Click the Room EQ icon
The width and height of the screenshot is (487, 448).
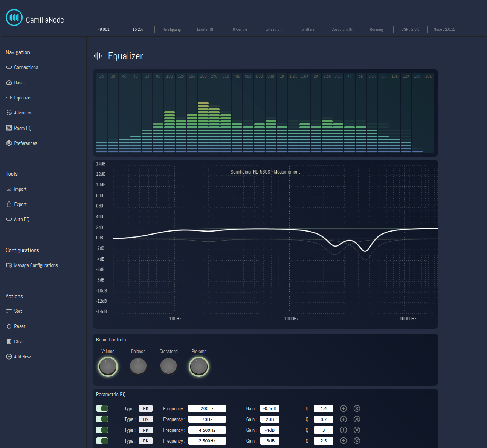(9, 128)
